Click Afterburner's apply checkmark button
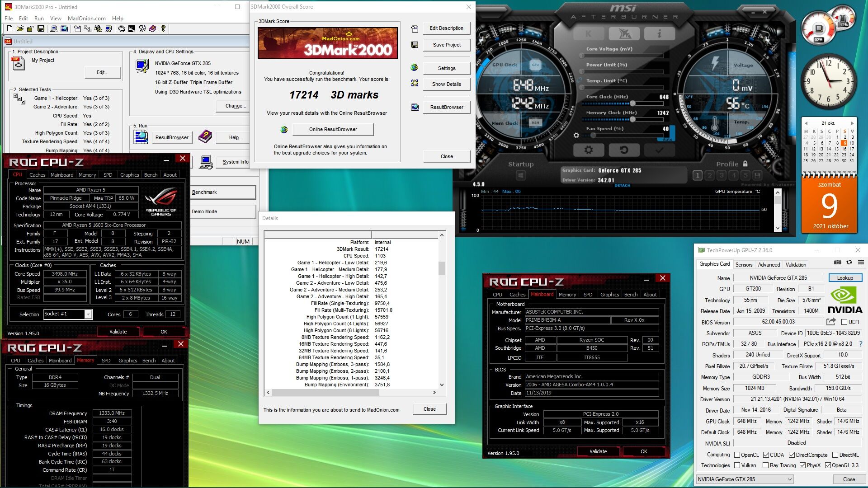The image size is (868, 488). point(659,150)
